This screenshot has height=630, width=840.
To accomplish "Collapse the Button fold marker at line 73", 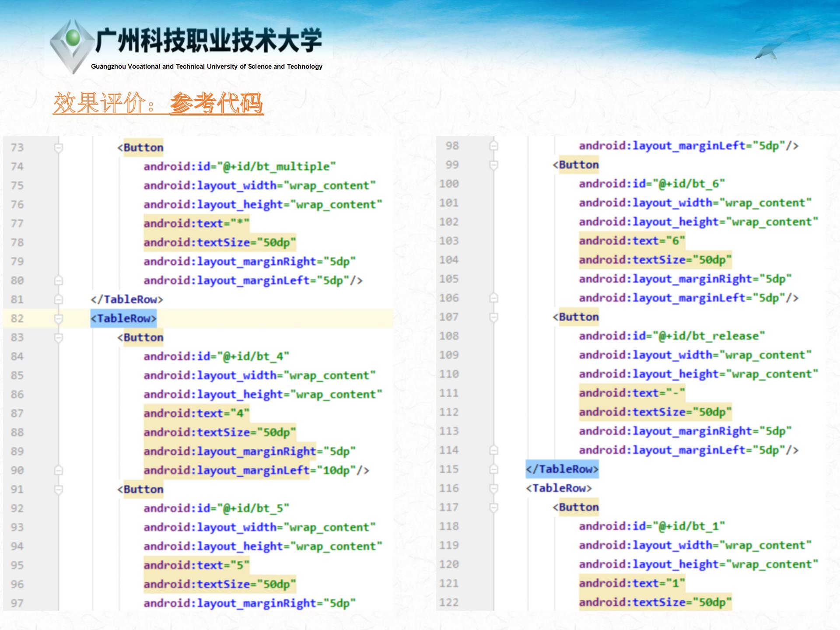I will pyautogui.click(x=58, y=148).
